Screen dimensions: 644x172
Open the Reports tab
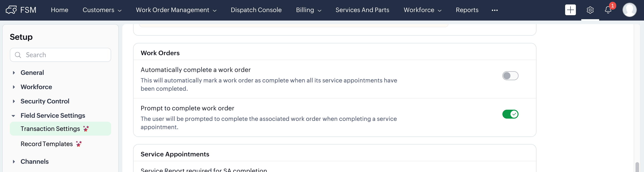coord(467,10)
